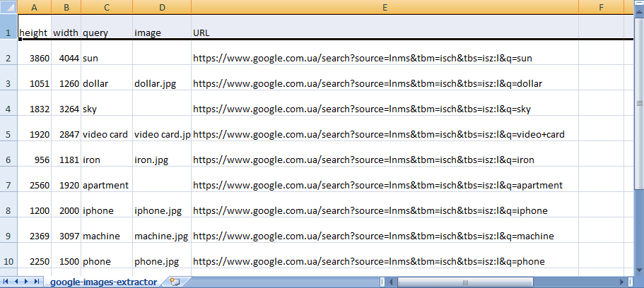
Task: Select row 4 header
Action: [x=8, y=103]
